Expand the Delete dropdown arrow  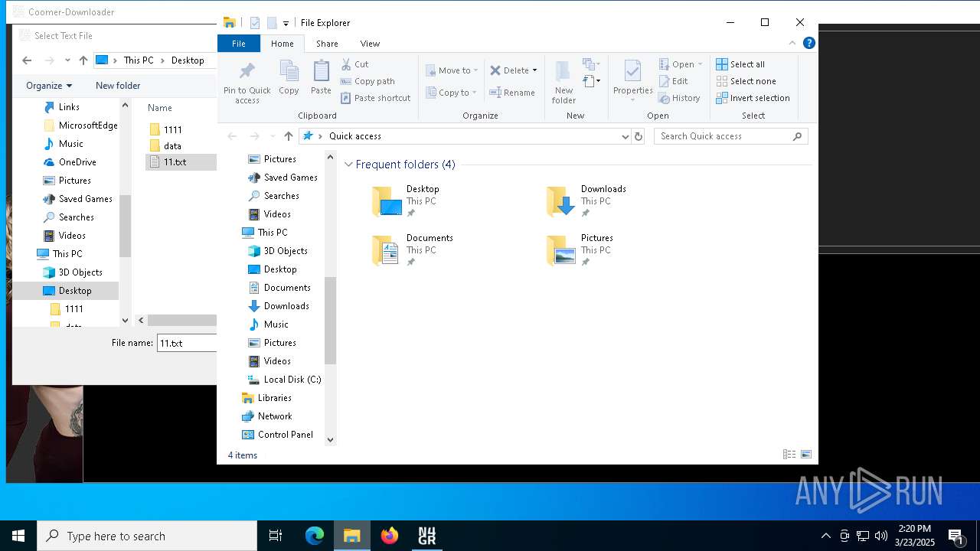pos(534,70)
